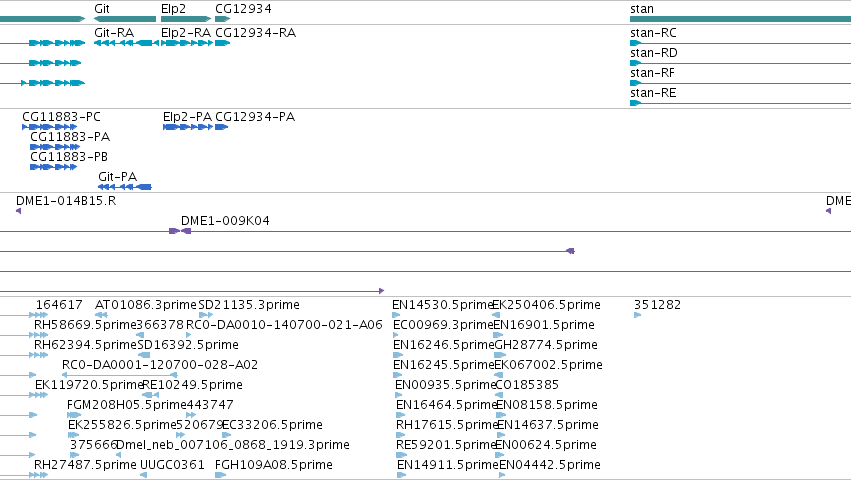Click the EN16464.5prime EST label
Viewport: 851px width, 480px height.
pyautogui.click(x=447, y=405)
